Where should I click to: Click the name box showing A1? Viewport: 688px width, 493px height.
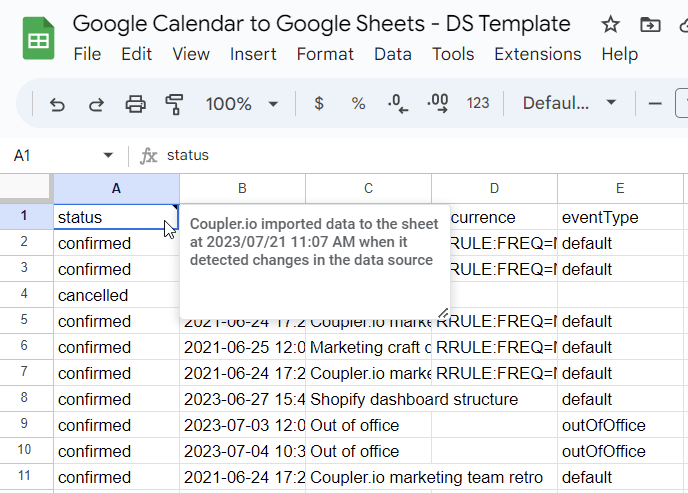pyautogui.click(x=22, y=156)
